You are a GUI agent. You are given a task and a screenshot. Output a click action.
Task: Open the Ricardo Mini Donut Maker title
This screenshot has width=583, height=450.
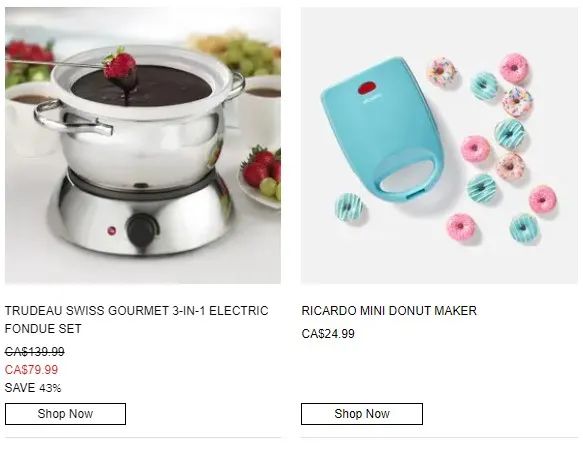[x=389, y=311]
